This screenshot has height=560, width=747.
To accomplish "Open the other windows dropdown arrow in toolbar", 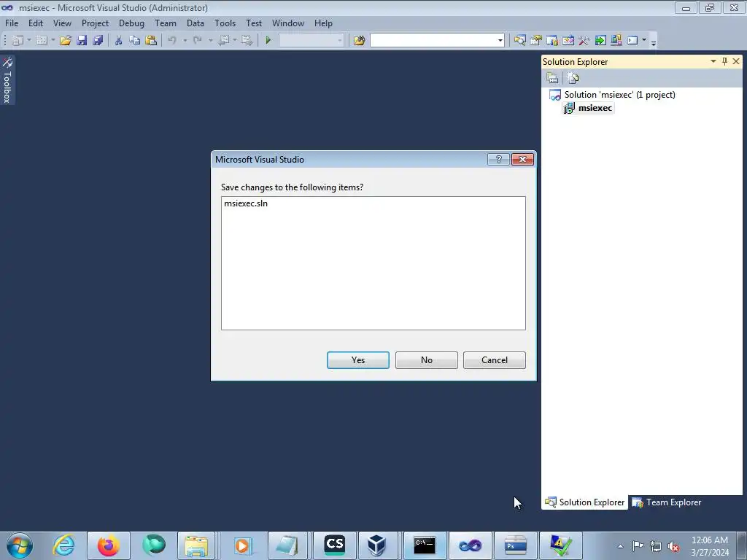I will click(x=643, y=41).
